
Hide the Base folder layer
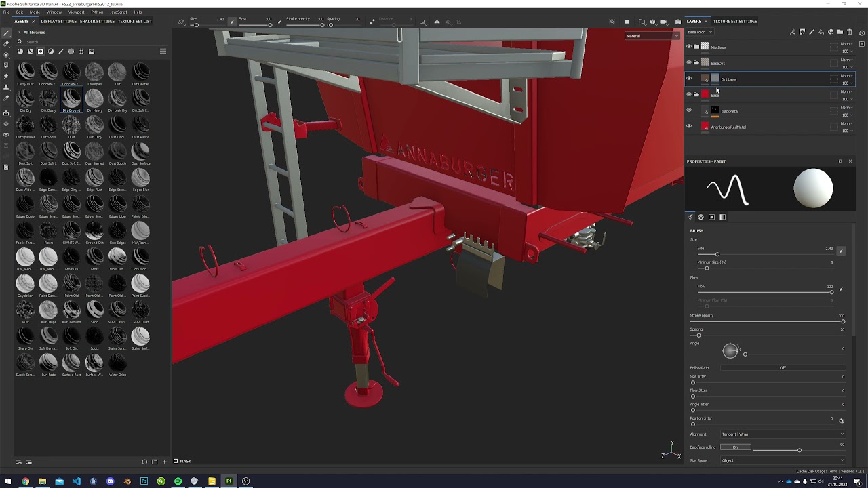(689, 94)
